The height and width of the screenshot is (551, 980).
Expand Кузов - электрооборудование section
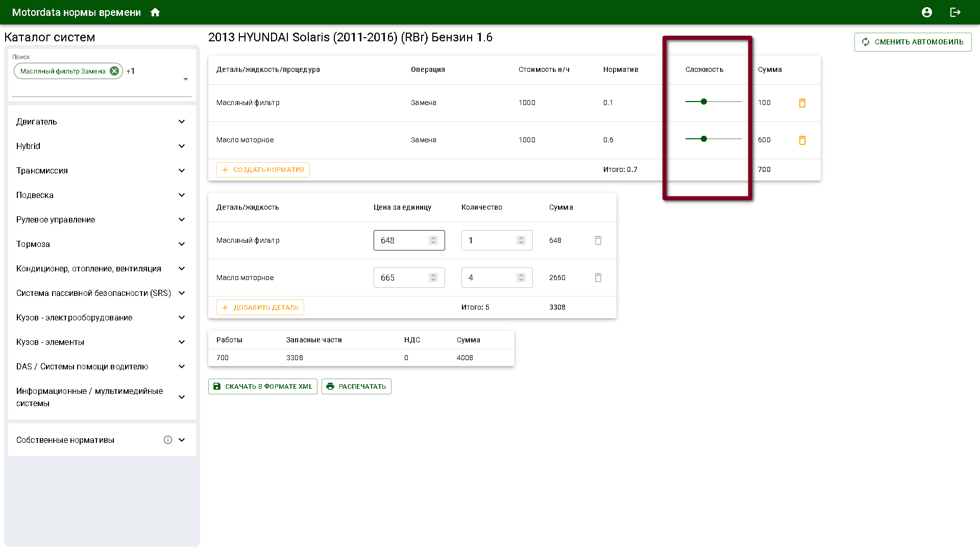point(182,317)
